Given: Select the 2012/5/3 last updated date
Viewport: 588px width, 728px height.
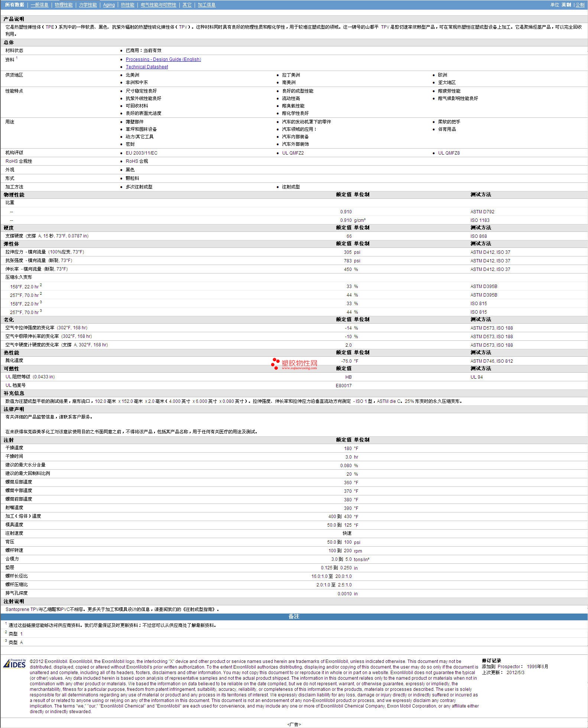Looking at the screenshot, I should (515, 673).
